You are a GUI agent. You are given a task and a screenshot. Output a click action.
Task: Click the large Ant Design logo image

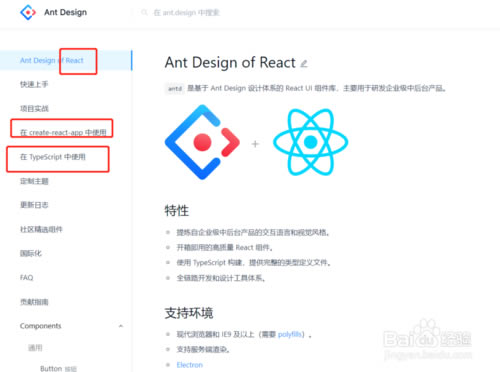point(202,142)
